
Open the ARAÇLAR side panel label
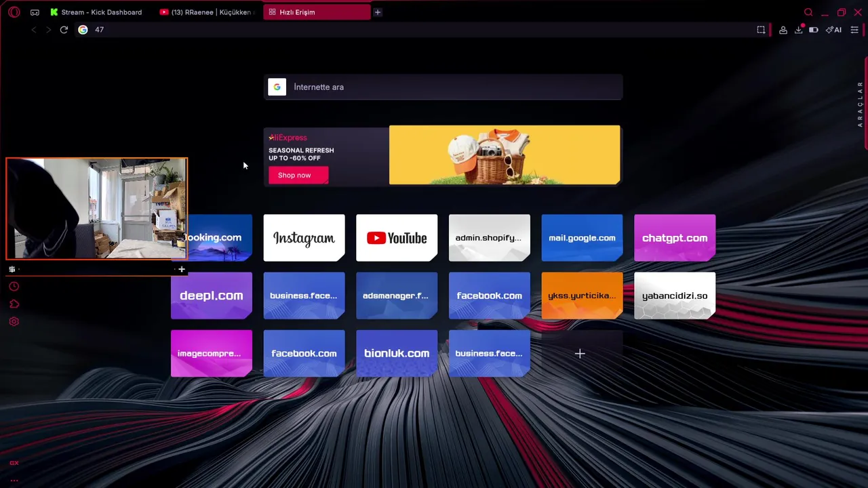pyautogui.click(x=860, y=104)
